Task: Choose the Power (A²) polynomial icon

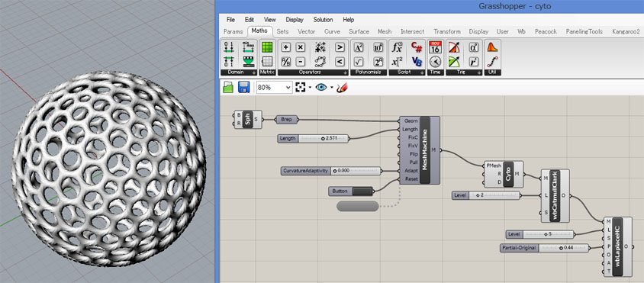Action: pyautogui.click(x=359, y=47)
